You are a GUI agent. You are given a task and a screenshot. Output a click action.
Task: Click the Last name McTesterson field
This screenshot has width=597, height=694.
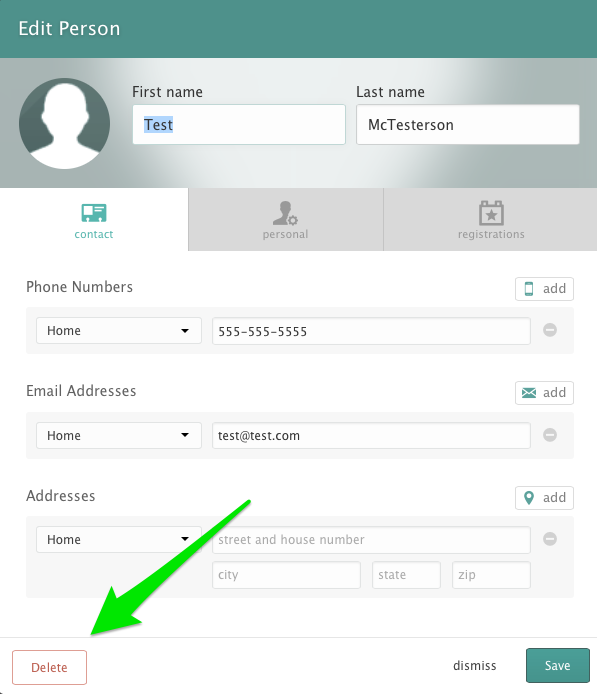click(468, 124)
